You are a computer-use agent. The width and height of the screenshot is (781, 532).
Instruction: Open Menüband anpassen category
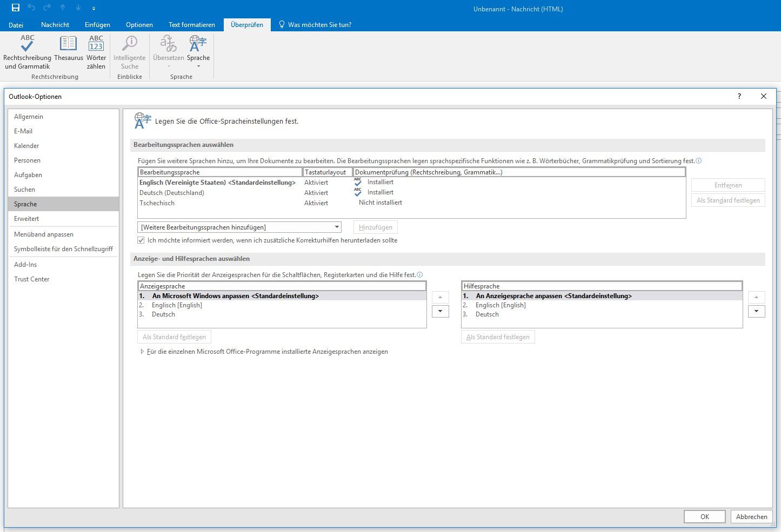64,234
